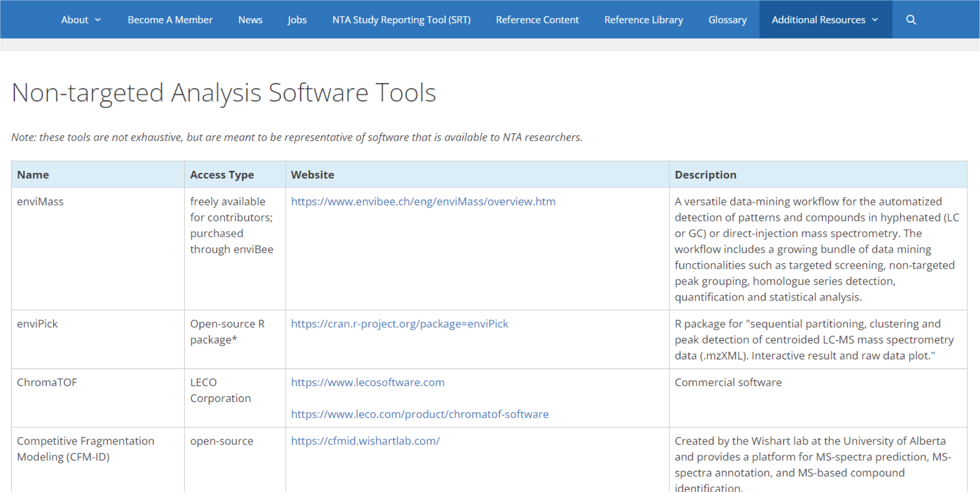The height and width of the screenshot is (492, 980).
Task: Select the 'Open-source R package*' cell
Action: [235, 339]
